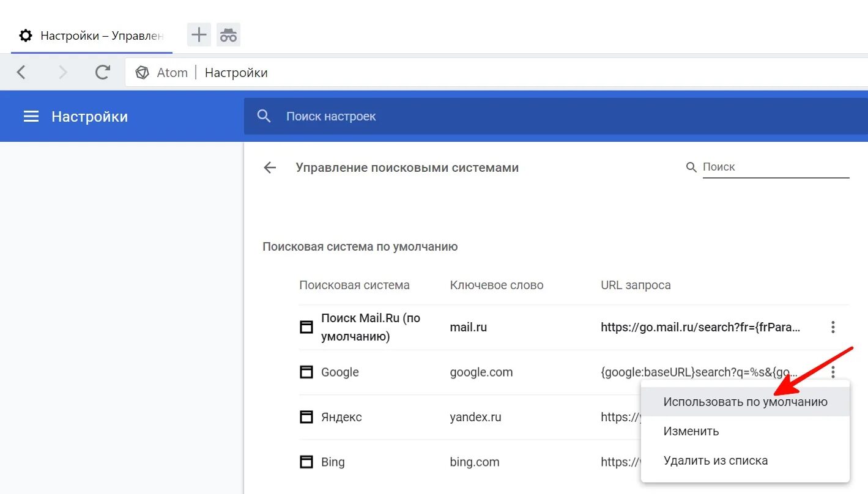
Task: Click the Поиск field for search engines
Action: coord(775,167)
